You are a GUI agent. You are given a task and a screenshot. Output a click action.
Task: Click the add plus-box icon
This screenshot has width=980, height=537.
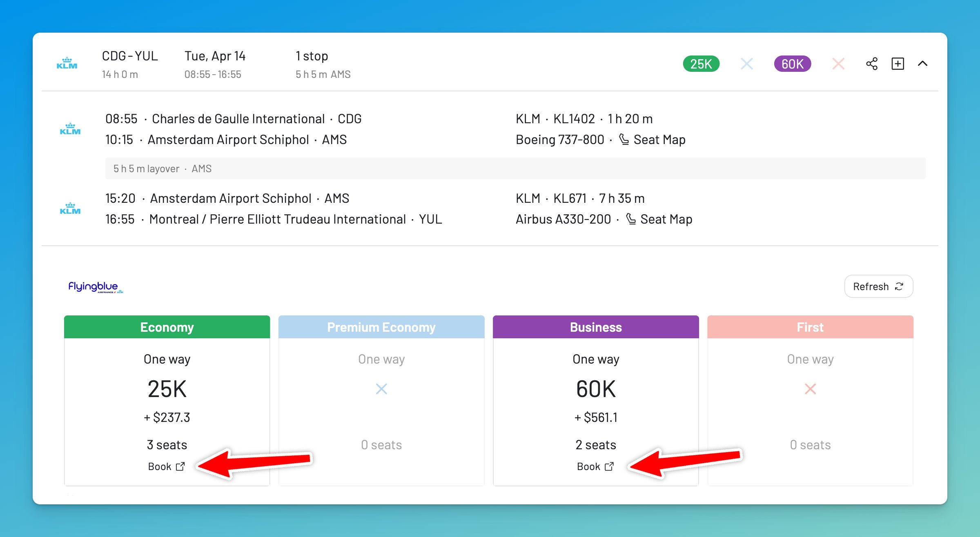(x=898, y=64)
